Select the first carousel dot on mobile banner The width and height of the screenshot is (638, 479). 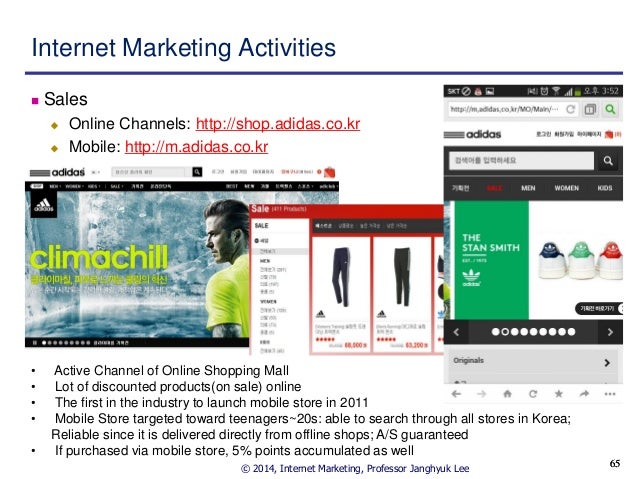[x=495, y=332]
